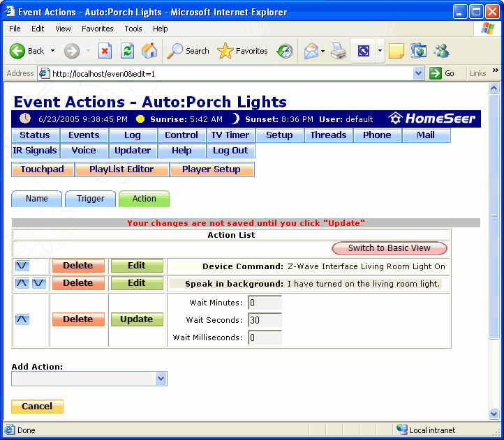The width and height of the screenshot is (504, 440).
Task: Open the Add Action dropdown
Action: (x=161, y=379)
